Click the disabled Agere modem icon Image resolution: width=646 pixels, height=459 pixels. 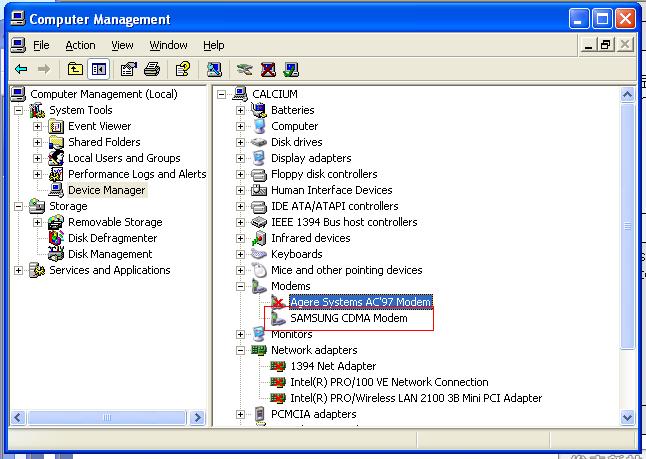tap(279, 302)
